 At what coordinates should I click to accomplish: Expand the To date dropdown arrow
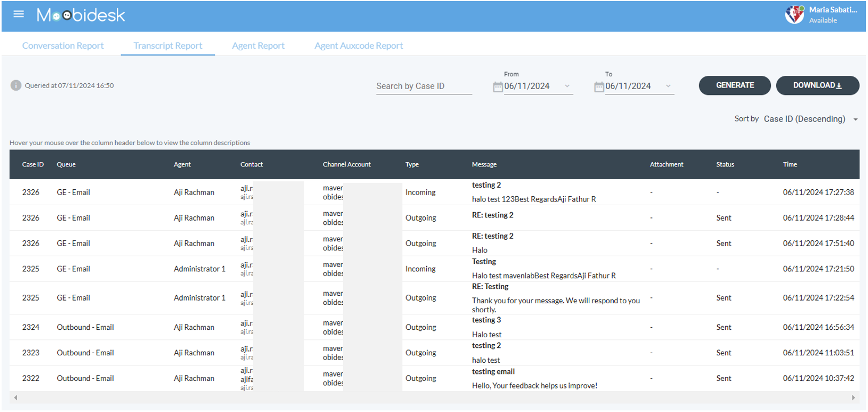pyautogui.click(x=668, y=86)
